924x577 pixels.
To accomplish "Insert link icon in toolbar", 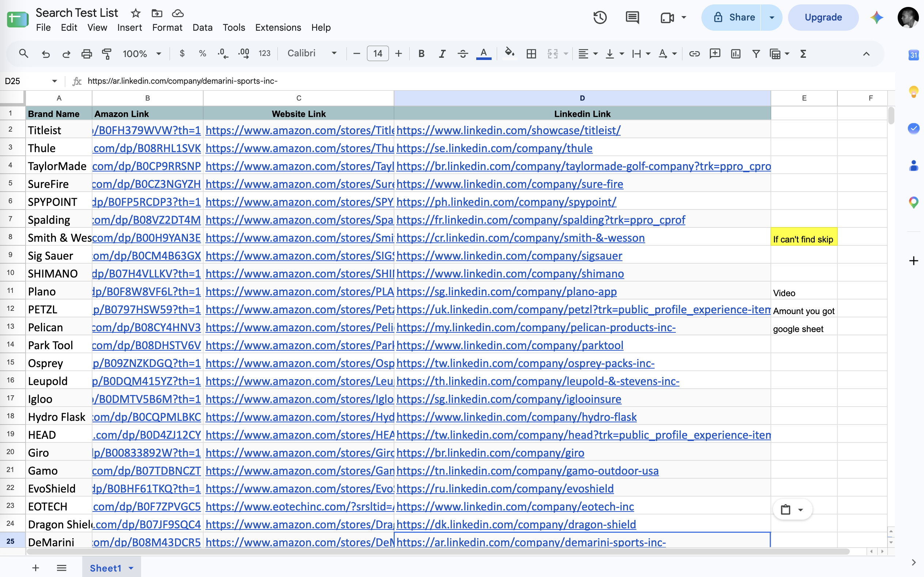I will click(x=694, y=54).
